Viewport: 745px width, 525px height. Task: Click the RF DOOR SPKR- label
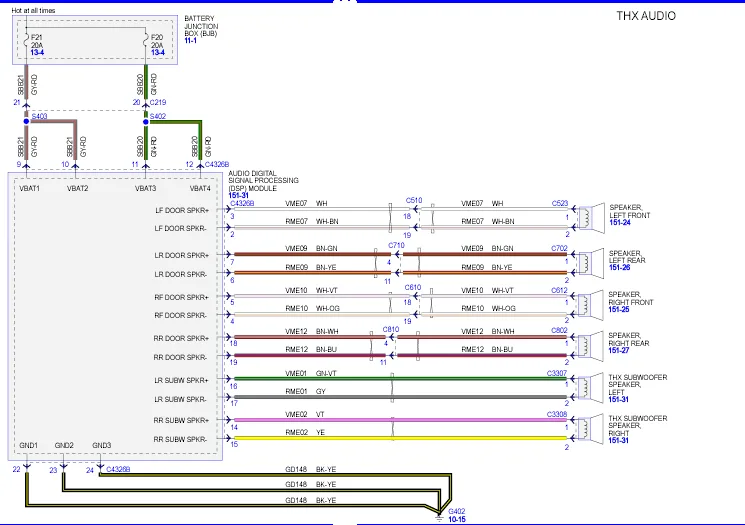point(181,315)
